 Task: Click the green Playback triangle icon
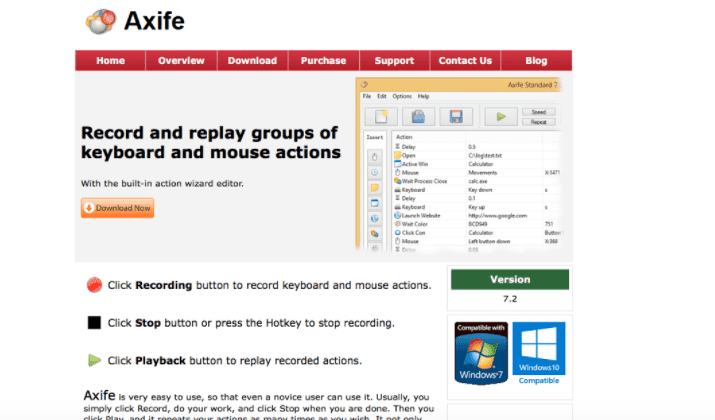tap(94, 360)
